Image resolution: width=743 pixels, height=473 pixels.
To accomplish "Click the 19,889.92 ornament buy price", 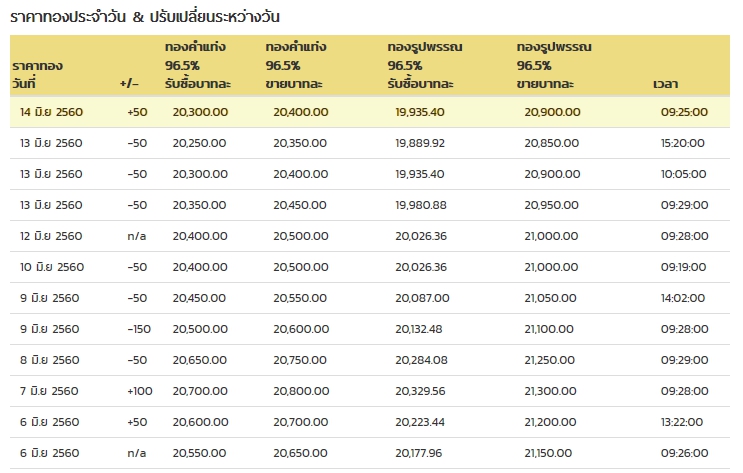I will (420, 143).
